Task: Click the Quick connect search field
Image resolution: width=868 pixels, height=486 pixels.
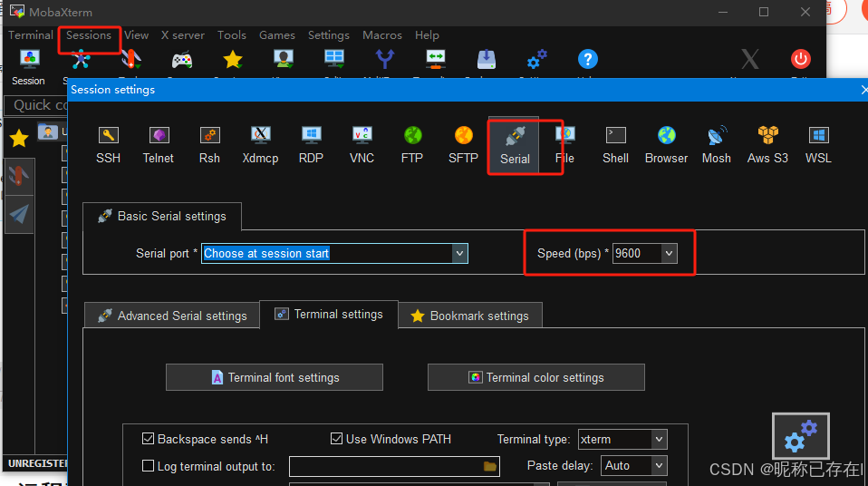Action: coord(36,105)
